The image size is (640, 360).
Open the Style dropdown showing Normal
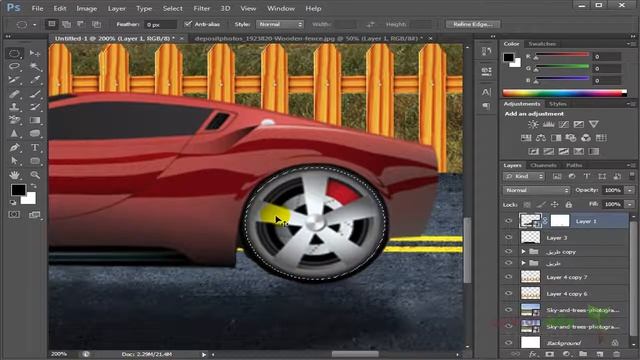pyautogui.click(x=280, y=24)
